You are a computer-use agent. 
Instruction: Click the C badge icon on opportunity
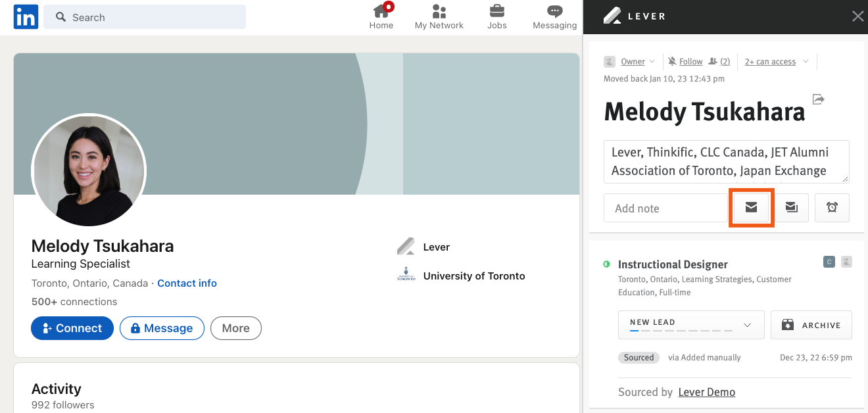(x=829, y=262)
